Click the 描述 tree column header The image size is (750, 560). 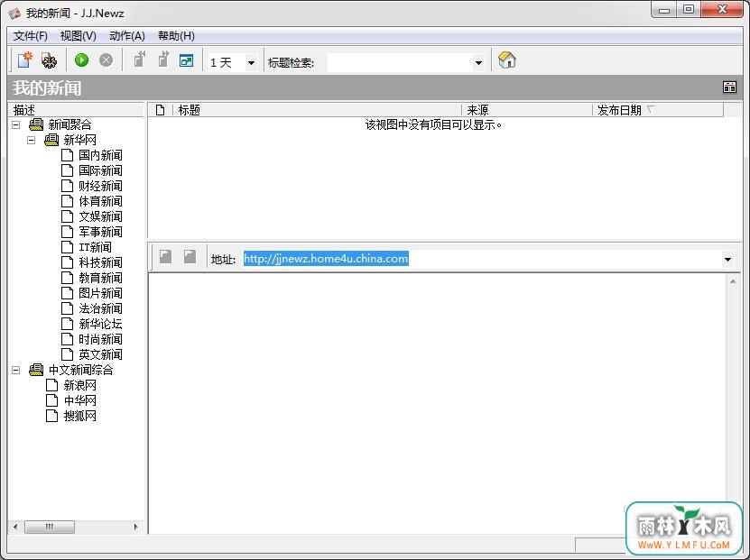point(76,110)
